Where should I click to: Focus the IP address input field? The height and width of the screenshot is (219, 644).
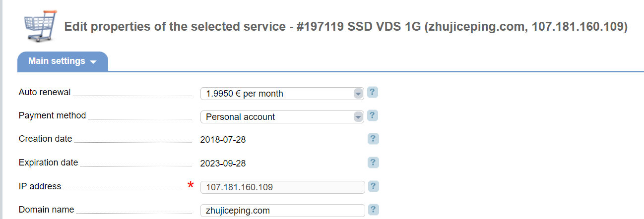click(x=282, y=187)
